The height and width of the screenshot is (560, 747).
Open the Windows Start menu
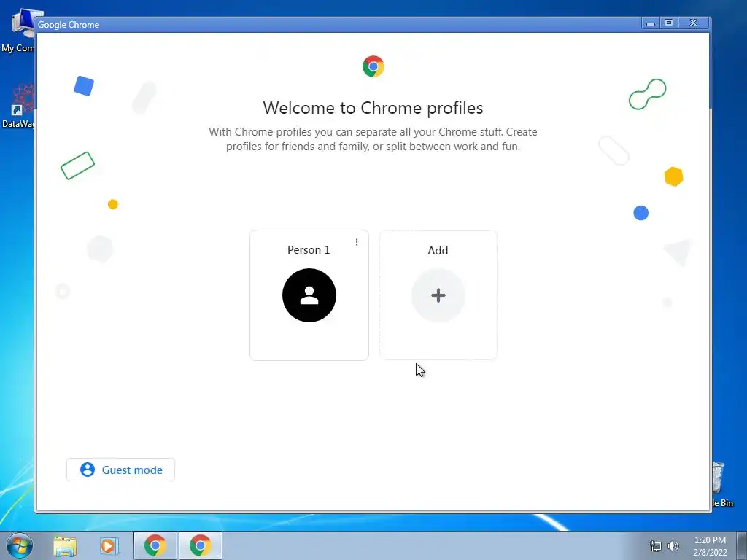pos(20,545)
